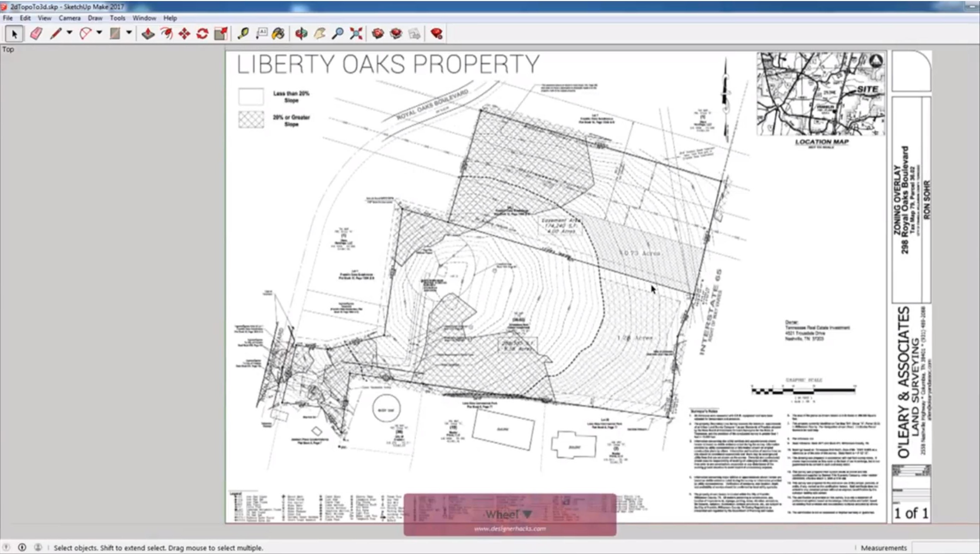Click the Send to LayOut icon
Screen dimensions: 980x554
point(414,34)
